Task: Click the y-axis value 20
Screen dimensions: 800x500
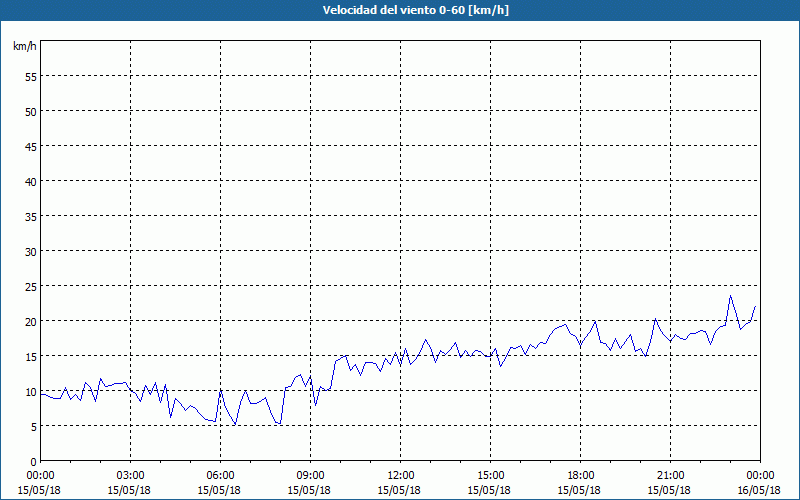Action: (31, 321)
